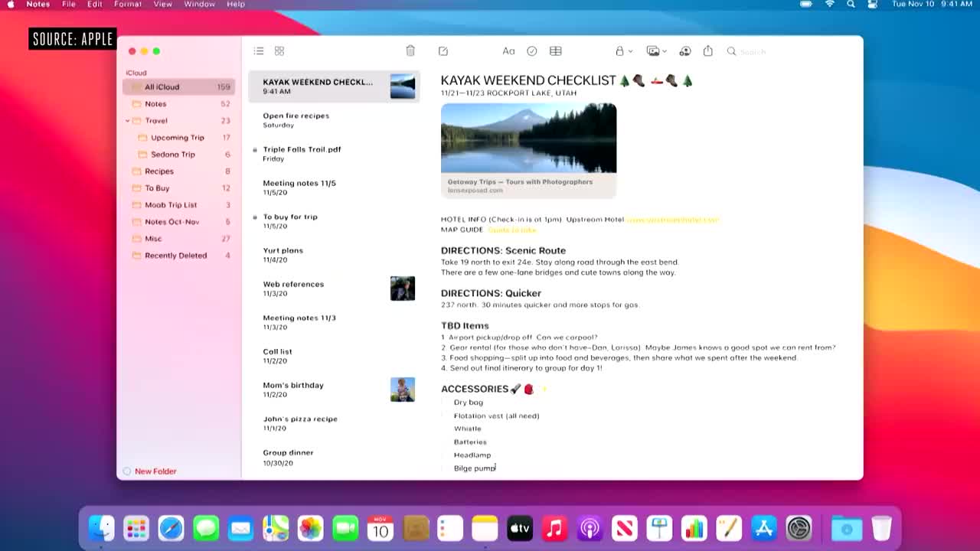The height and width of the screenshot is (551, 980).
Task: Click the Search field in Notes toolbar
Action: coord(789,51)
